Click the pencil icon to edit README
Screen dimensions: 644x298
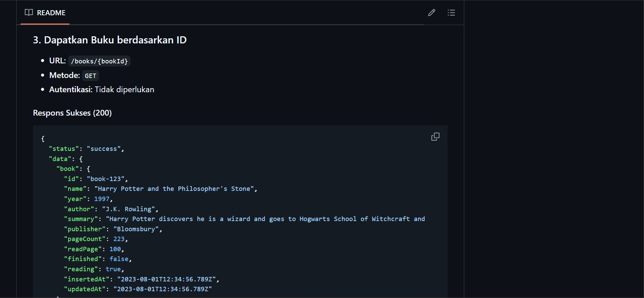click(x=431, y=13)
